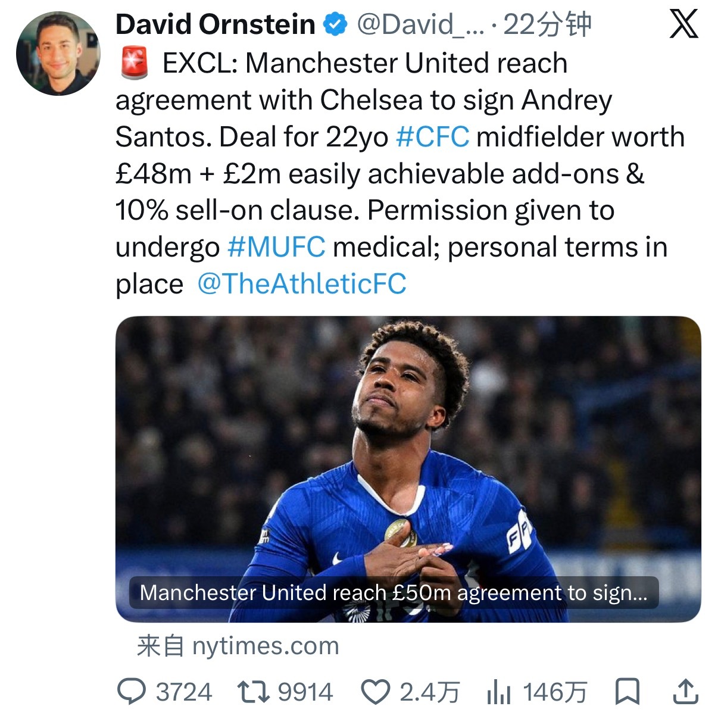Click the David Ornstein display name

coord(216,24)
